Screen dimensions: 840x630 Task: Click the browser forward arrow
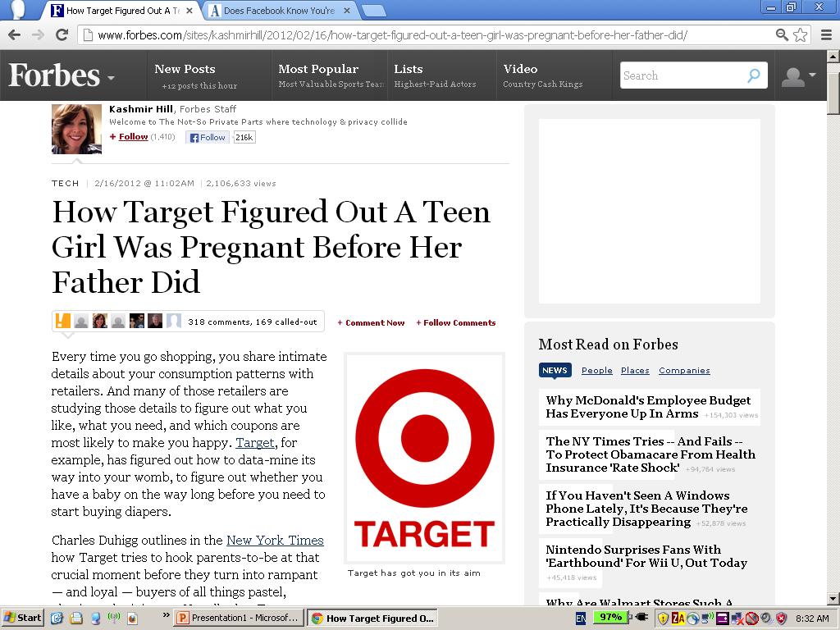coord(38,35)
